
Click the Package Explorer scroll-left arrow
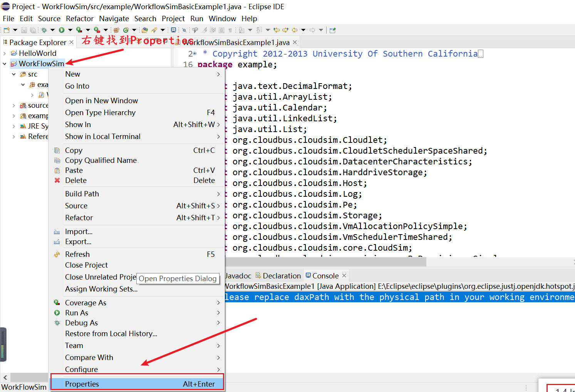click(5, 377)
